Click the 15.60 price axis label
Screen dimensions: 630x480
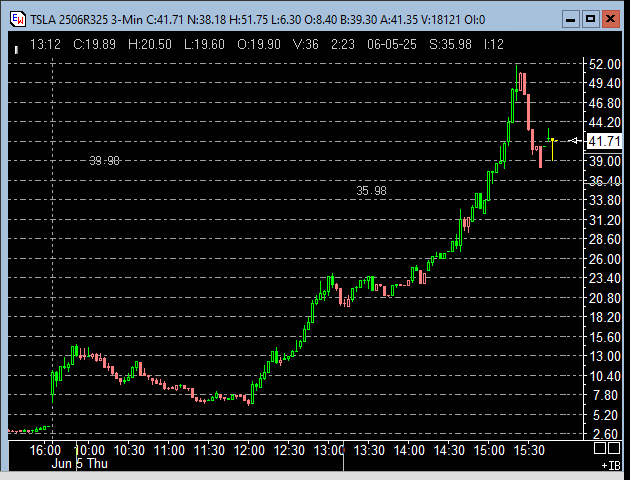point(604,337)
